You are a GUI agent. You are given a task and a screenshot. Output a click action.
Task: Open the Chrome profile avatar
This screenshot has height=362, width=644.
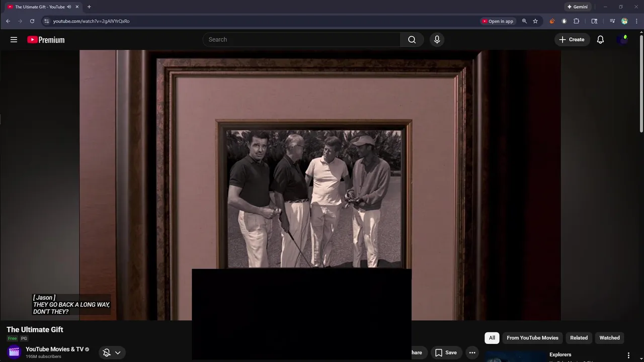pyautogui.click(x=624, y=21)
